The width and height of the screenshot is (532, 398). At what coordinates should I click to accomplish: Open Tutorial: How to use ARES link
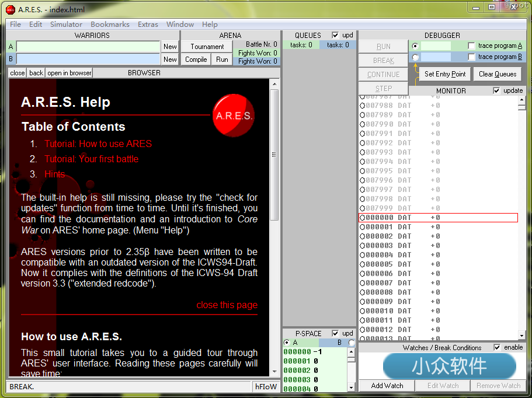(x=98, y=144)
